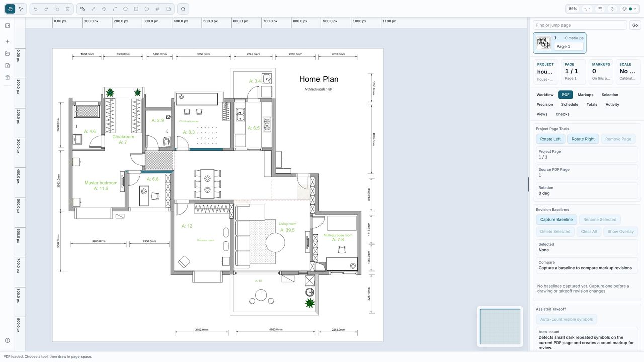Image resolution: width=644 pixels, height=362 pixels.
Task: Select the arrow pointer tool
Action: tap(21, 9)
